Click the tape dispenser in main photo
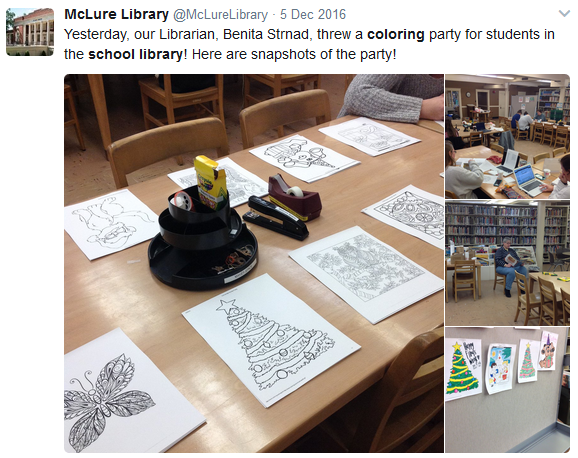Image resolution: width=578 pixels, height=458 pixels. point(294,197)
